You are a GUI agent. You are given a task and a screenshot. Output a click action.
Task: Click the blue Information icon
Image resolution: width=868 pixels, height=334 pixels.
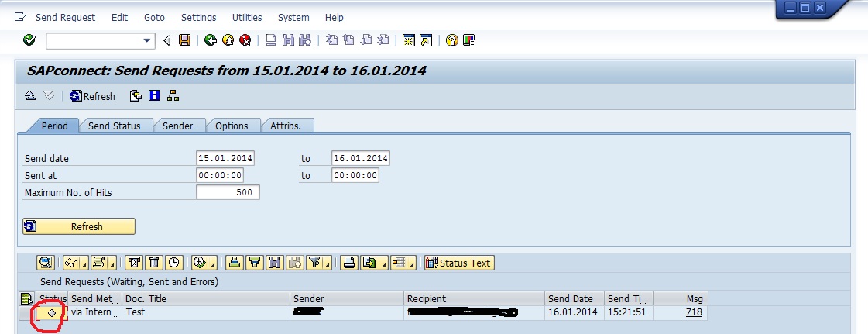click(154, 96)
